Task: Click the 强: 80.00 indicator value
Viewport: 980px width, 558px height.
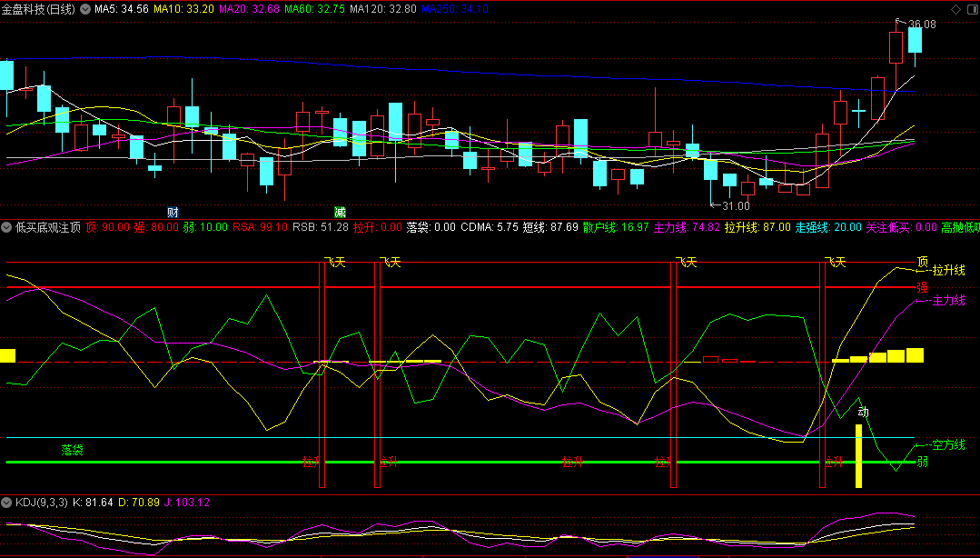Action: (x=156, y=227)
